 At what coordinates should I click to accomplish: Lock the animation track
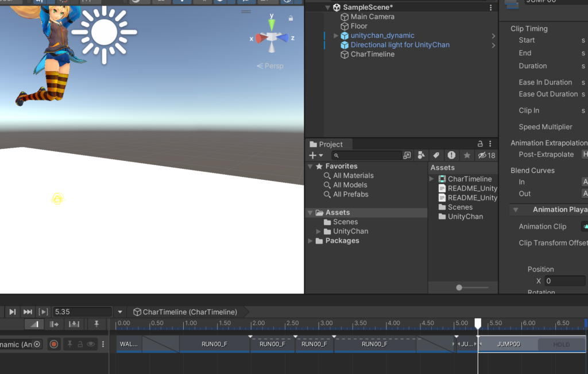click(80, 344)
